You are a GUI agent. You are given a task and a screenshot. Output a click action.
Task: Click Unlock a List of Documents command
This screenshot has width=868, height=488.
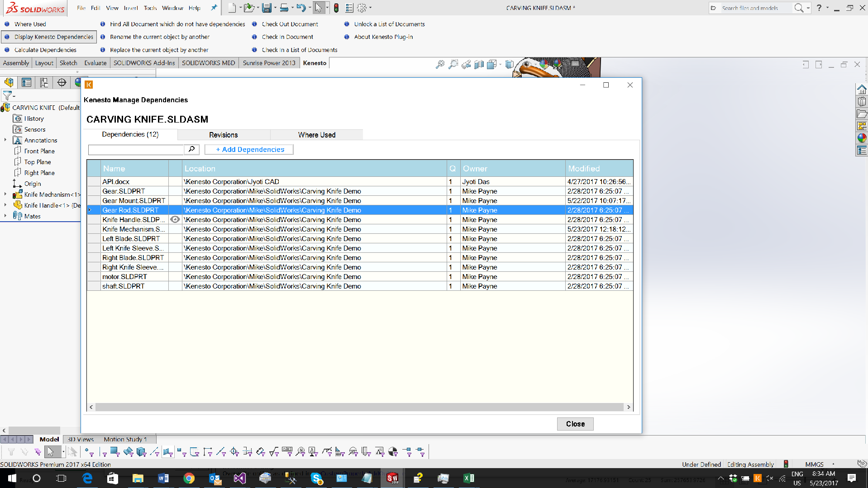pos(390,24)
